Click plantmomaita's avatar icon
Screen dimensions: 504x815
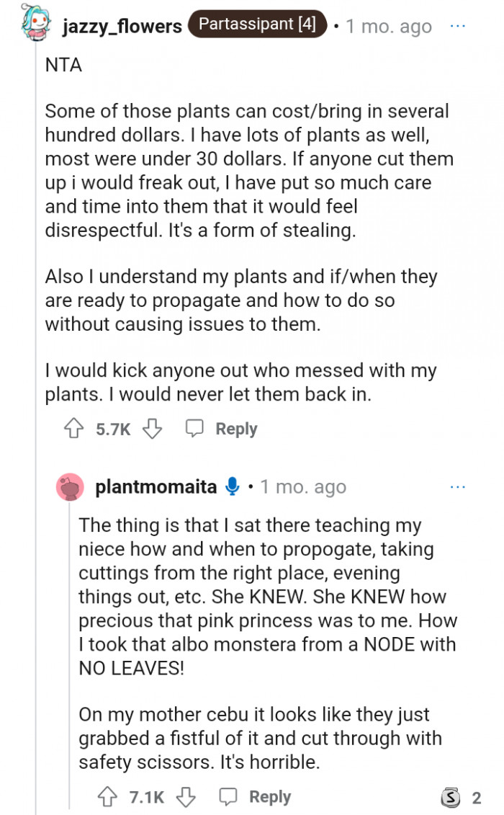71,487
